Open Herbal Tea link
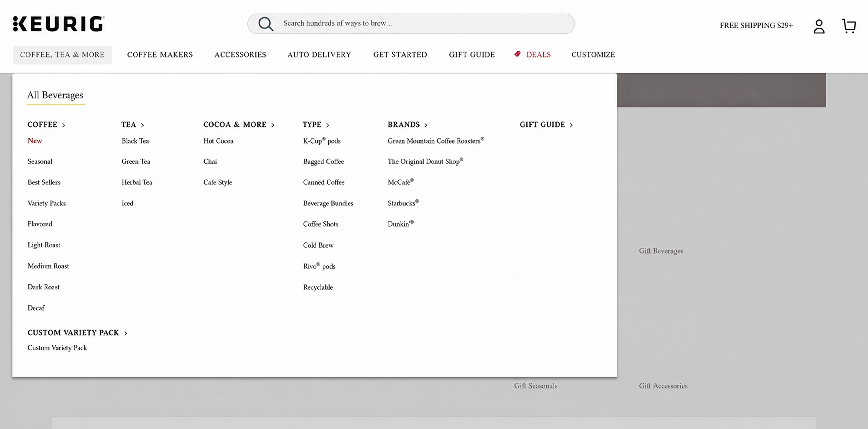 (137, 182)
